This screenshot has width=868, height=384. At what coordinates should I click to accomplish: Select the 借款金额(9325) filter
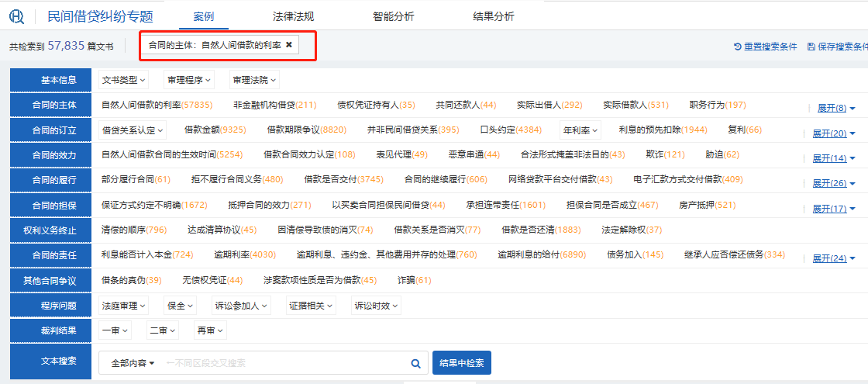click(x=215, y=130)
